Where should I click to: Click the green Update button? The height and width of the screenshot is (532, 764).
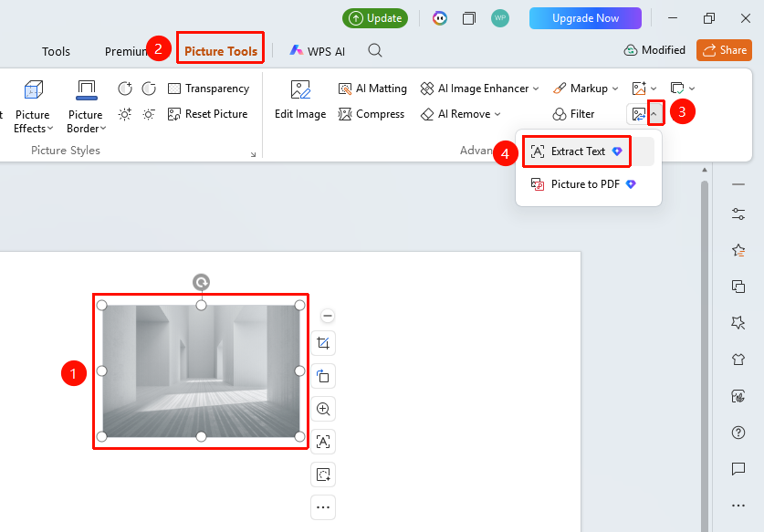pos(375,18)
